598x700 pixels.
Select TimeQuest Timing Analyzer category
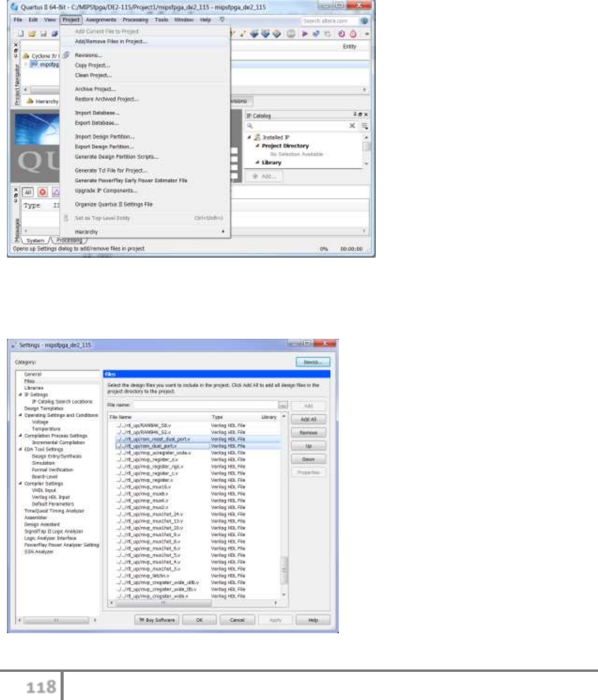tap(54, 511)
